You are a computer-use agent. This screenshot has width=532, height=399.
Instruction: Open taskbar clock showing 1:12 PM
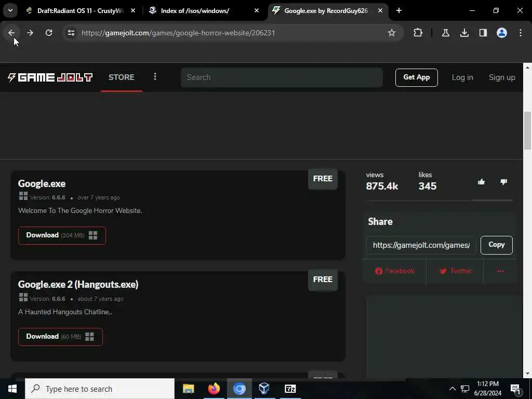487,389
